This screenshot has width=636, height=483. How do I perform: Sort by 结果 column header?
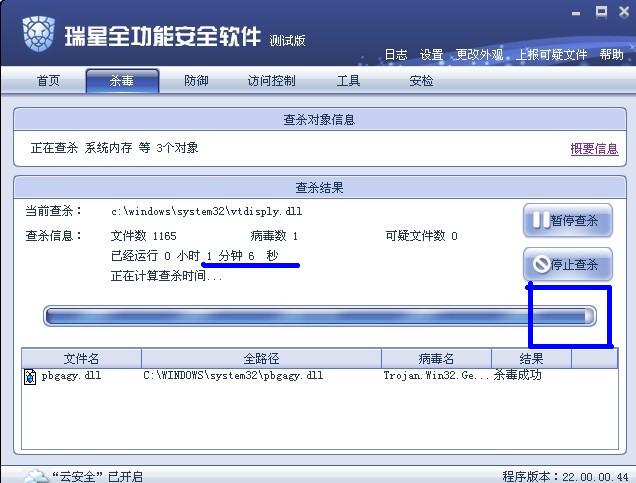click(x=531, y=358)
